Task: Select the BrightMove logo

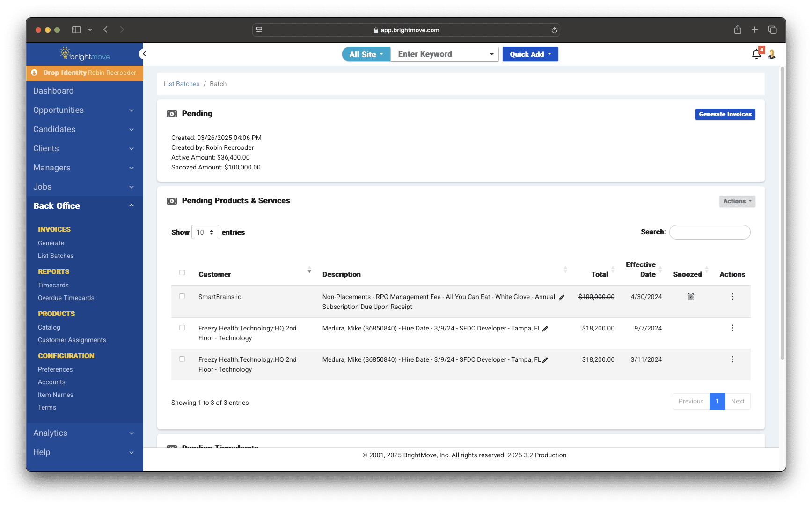Action: click(84, 54)
